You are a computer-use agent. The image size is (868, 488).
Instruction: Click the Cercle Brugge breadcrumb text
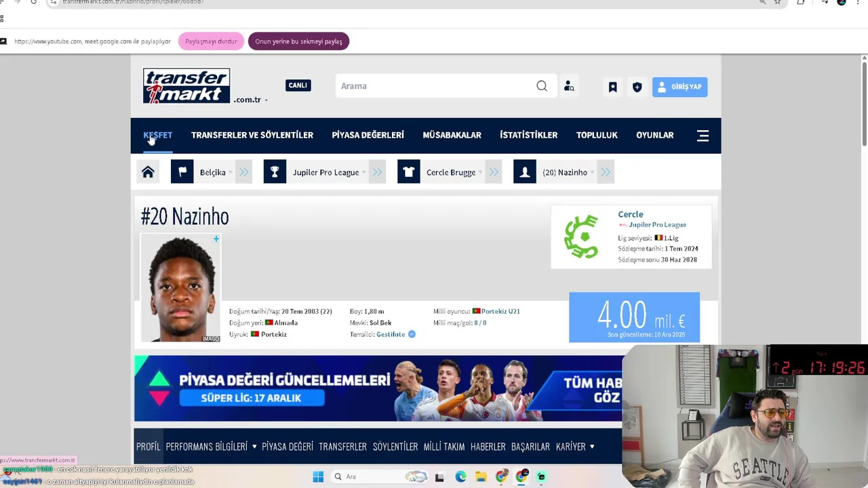click(451, 172)
